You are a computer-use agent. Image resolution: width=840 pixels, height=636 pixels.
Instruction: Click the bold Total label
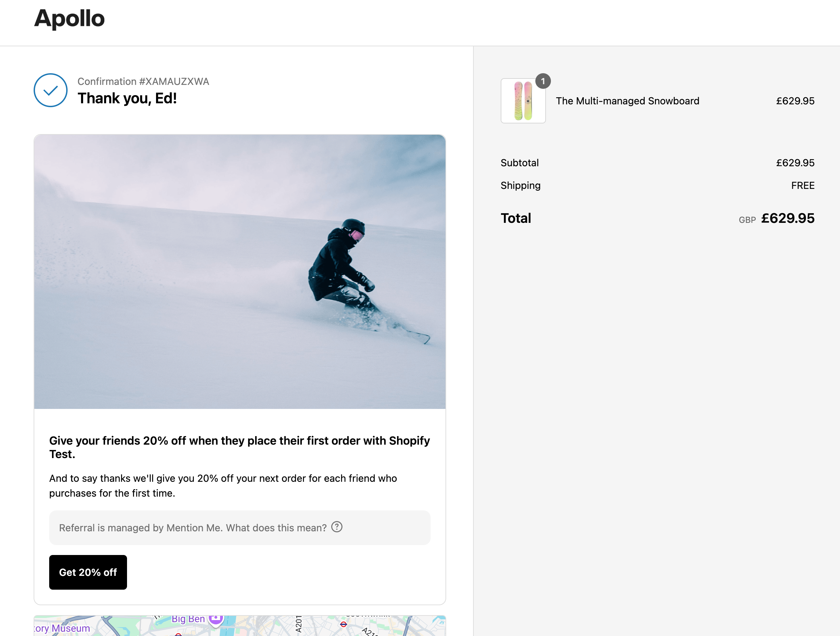(516, 218)
